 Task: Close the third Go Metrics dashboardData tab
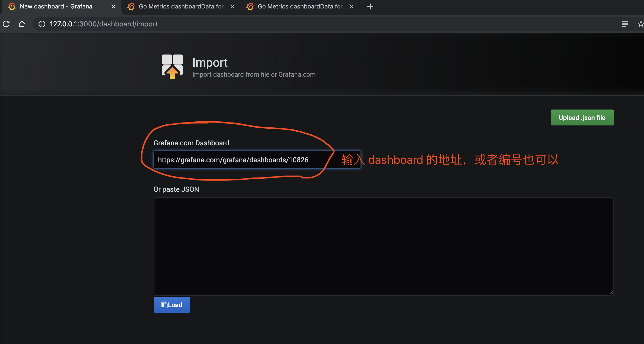(351, 6)
